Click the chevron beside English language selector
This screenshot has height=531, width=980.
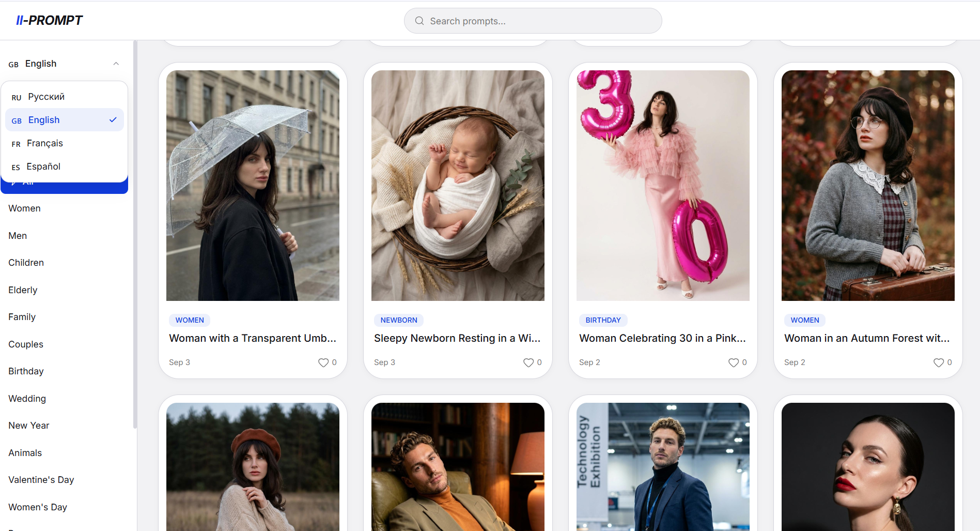[x=116, y=64]
